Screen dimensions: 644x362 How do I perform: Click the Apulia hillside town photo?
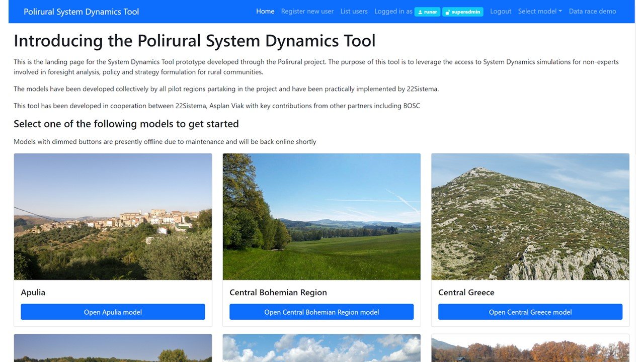113,216
